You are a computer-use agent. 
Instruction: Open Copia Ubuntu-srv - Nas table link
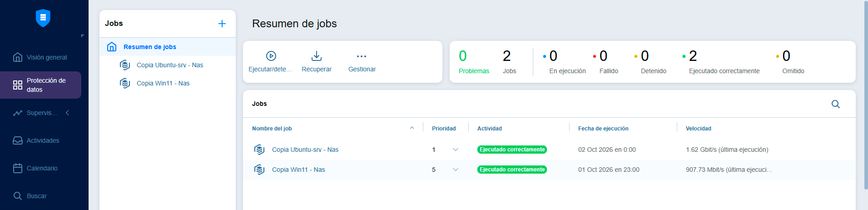click(305, 150)
